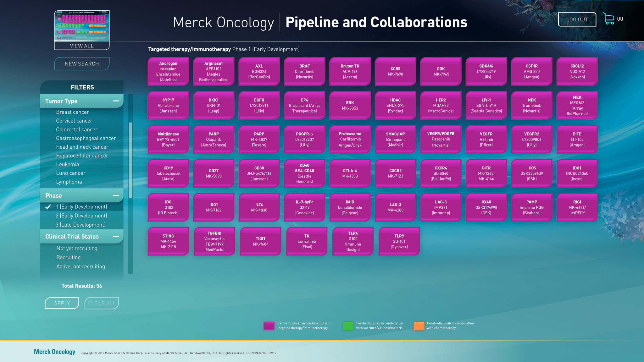
Task: Select Recruiting trial status
Action: [x=69, y=257]
